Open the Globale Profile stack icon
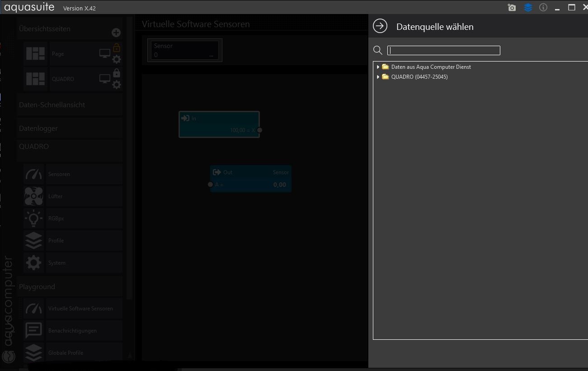 tap(34, 353)
